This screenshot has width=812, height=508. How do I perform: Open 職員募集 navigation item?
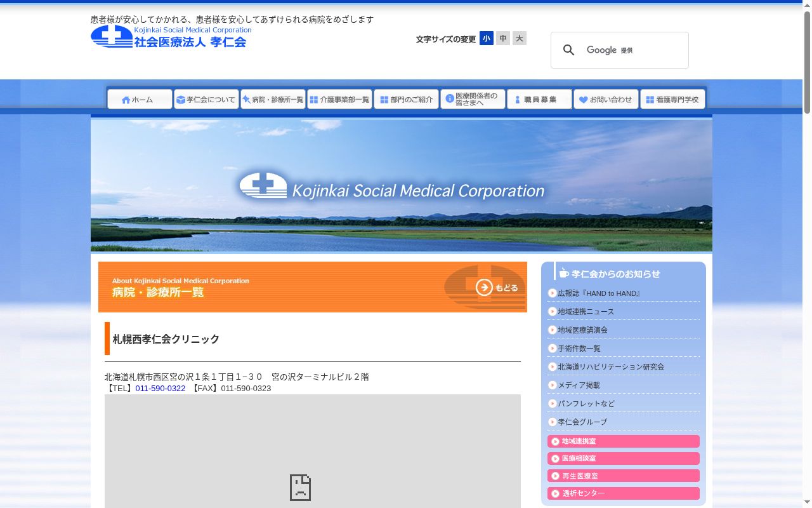539,99
